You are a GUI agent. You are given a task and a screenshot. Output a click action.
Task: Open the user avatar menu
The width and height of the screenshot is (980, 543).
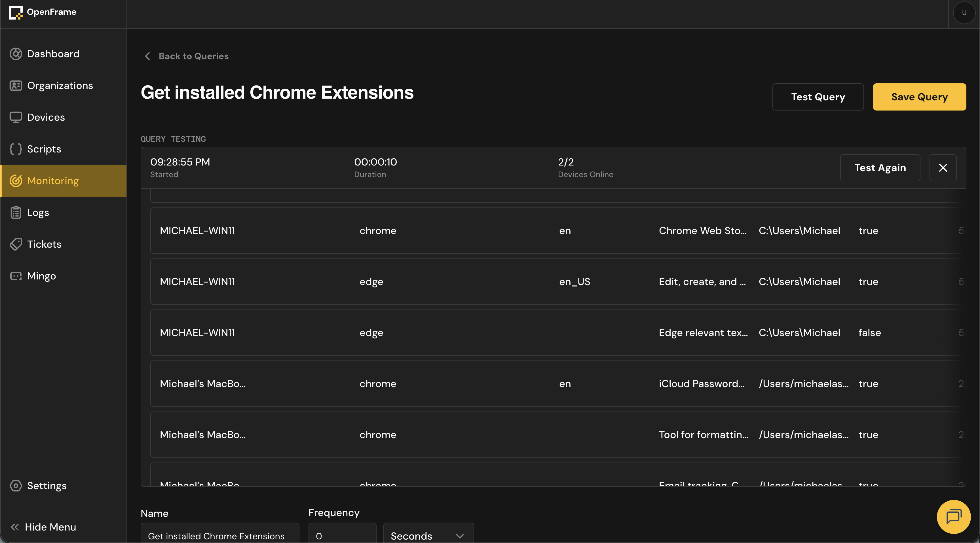point(964,12)
